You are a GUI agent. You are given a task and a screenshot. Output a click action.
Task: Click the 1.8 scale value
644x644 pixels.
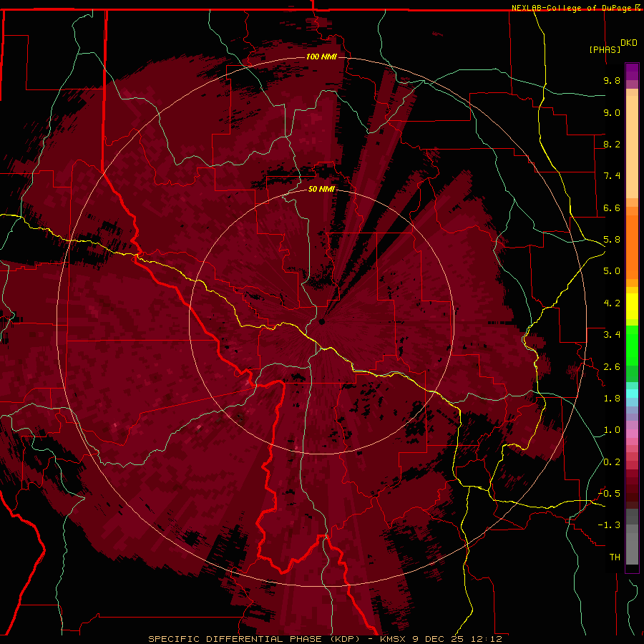point(612,399)
